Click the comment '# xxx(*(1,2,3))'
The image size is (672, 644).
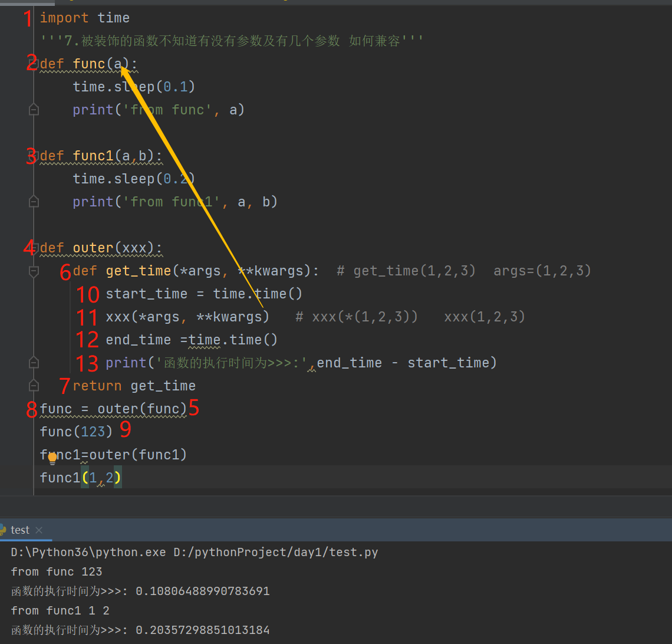click(356, 317)
